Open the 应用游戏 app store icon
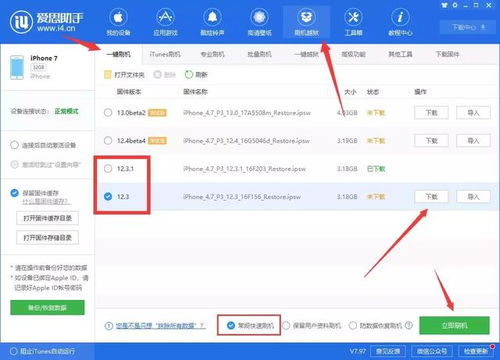The image size is (500, 360). tap(165, 17)
